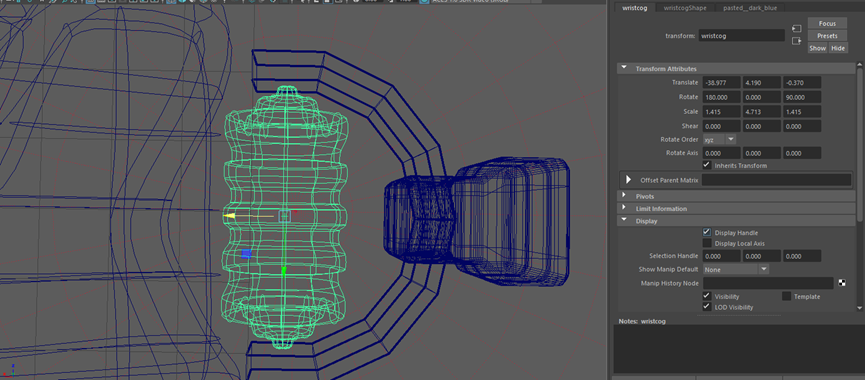This screenshot has height=380, width=865.
Task: Uncheck the Display Handle checkbox
Action: (x=707, y=232)
